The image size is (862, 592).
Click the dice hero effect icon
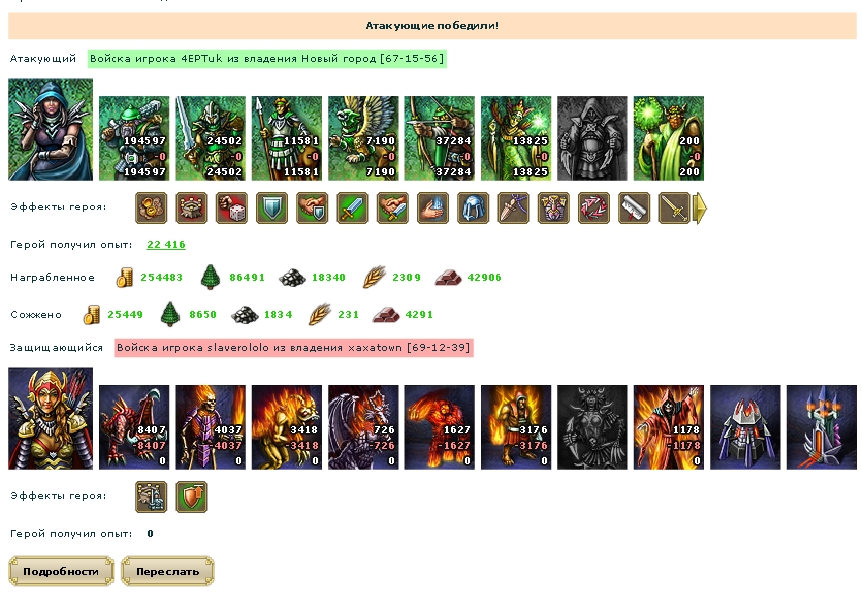[x=231, y=208]
